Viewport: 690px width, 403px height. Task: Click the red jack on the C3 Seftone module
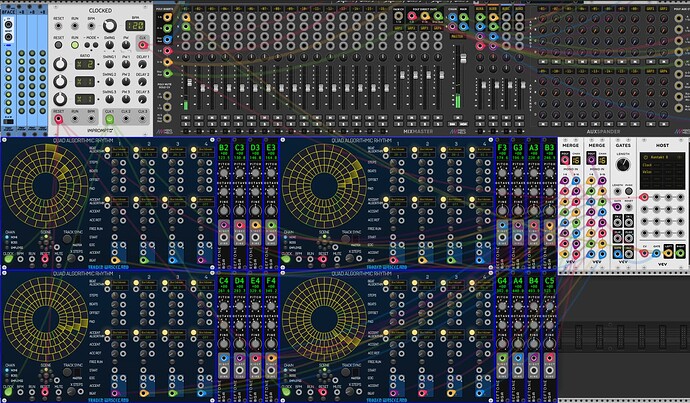[x=240, y=225]
